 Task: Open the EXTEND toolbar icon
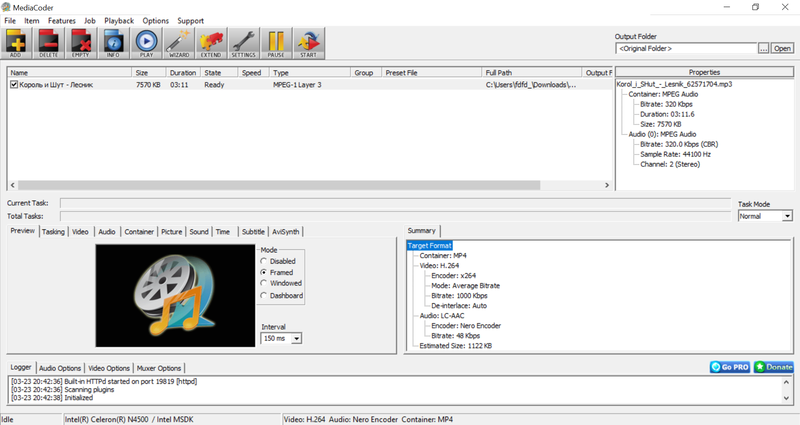[211, 43]
